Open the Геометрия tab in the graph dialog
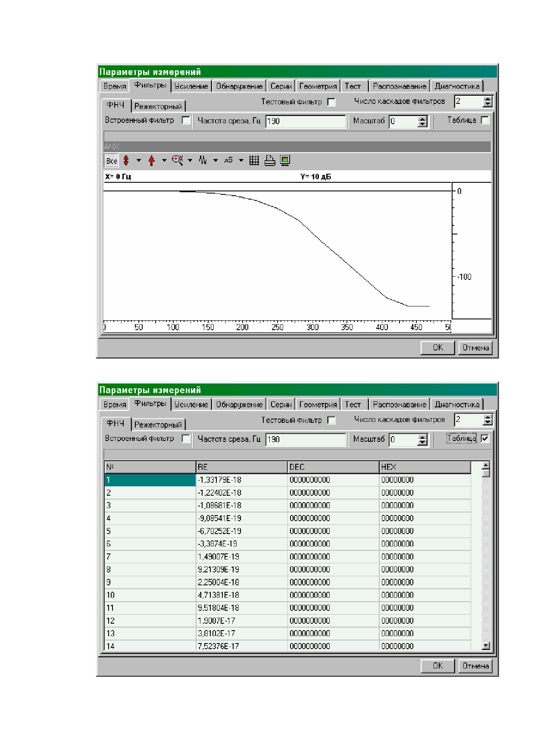Viewport: 534px width, 756px height. tap(318, 86)
